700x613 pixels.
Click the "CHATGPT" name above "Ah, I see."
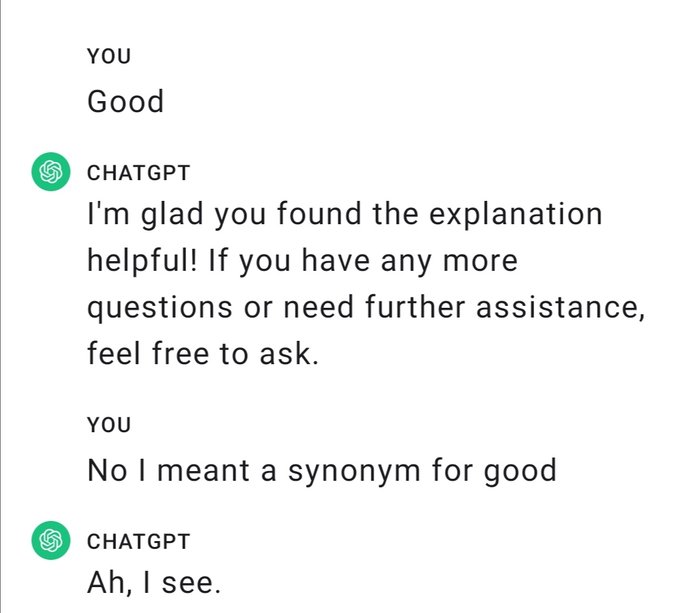click(139, 541)
